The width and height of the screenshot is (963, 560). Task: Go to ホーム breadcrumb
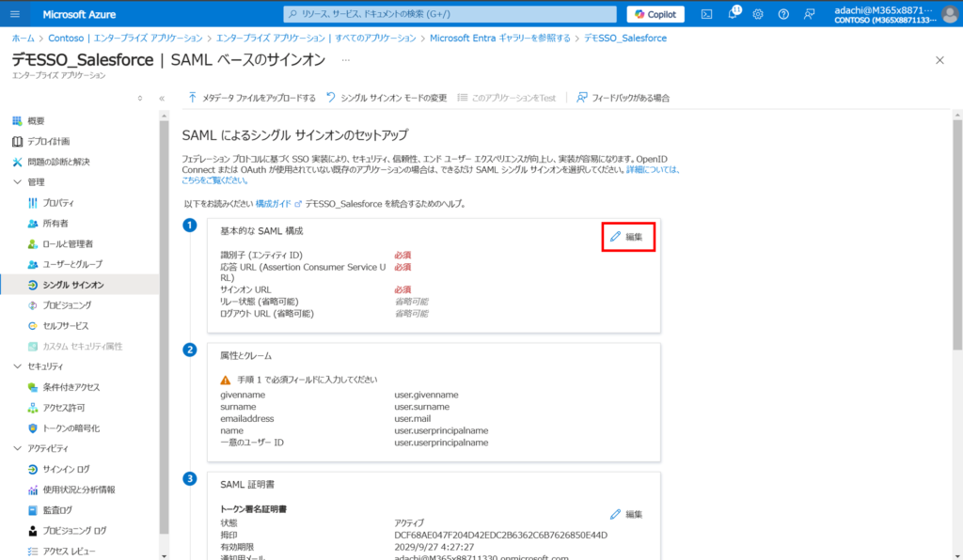24,38
